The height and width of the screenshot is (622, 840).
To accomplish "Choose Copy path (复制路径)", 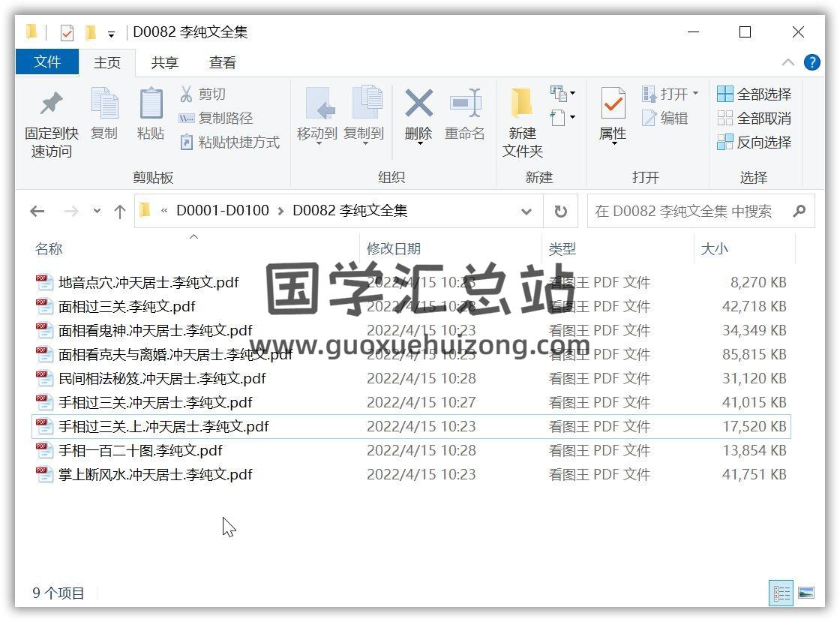I will click(216, 118).
